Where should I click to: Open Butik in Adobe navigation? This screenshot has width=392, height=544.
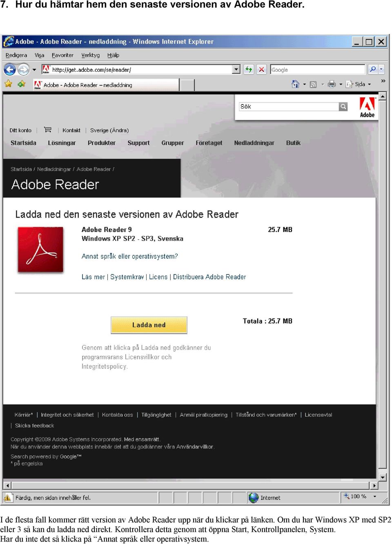click(293, 143)
